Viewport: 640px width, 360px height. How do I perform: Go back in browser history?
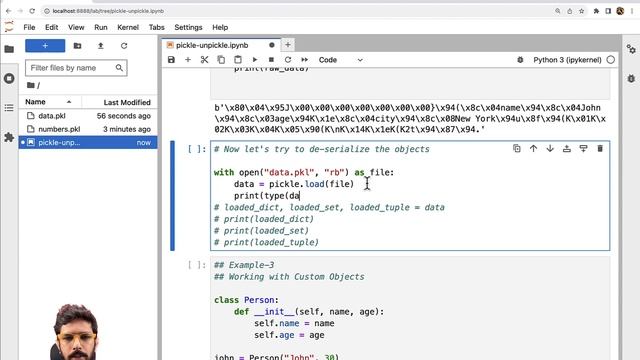tap(9, 11)
